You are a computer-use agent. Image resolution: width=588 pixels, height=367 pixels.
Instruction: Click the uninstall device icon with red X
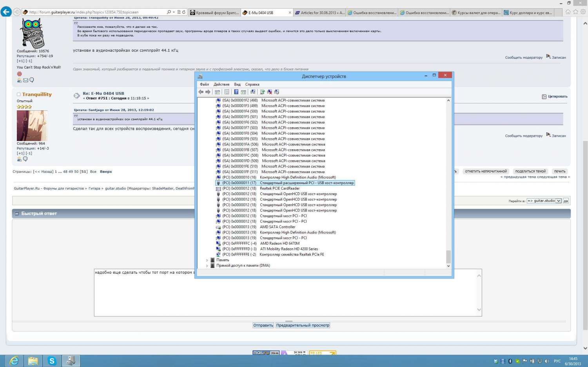point(269,92)
